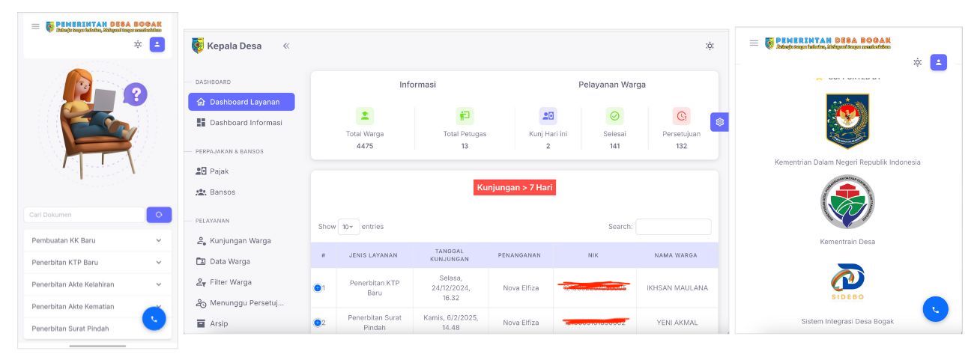
Task: Open Data Warga in sidebar
Action: point(229,261)
